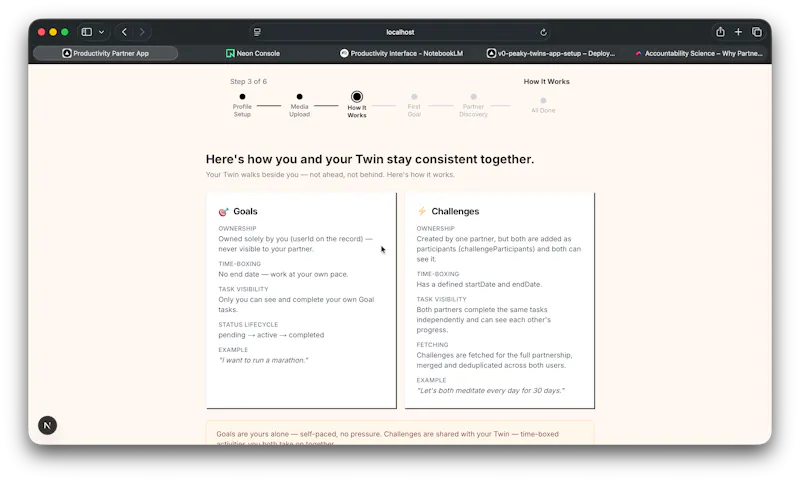800x482 pixels.
Task: Click the Safari sidebar toggle icon
Action: tap(87, 32)
